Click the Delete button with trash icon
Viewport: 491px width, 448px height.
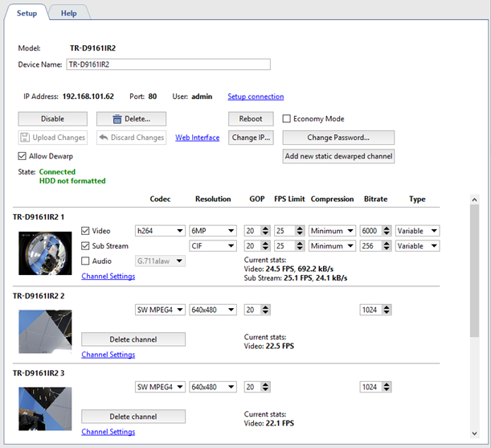click(x=130, y=119)
